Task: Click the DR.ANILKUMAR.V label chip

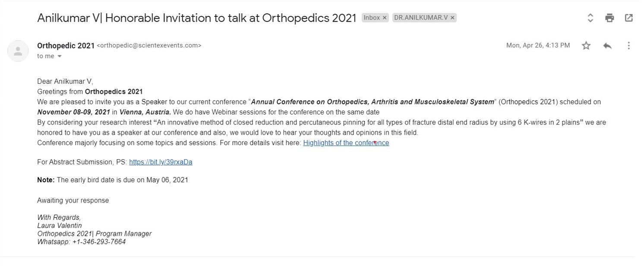Action: pos(421,18)
